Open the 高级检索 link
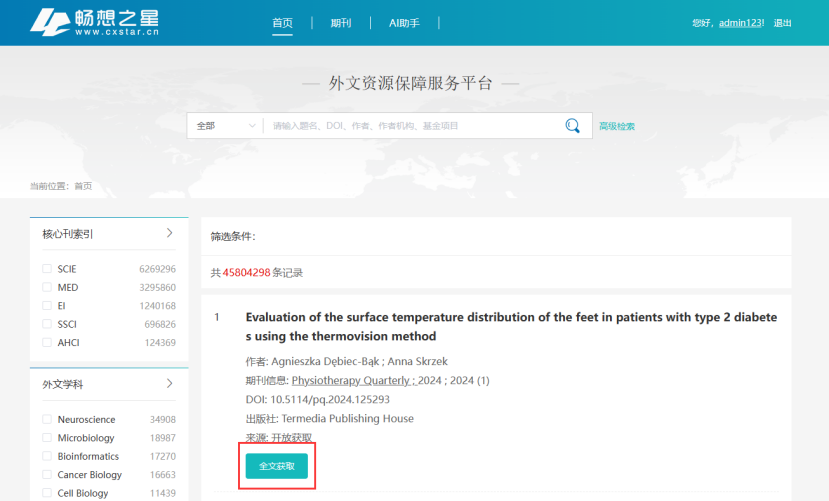The width and height of the screenshot is (829, 501). click(617, 126)
